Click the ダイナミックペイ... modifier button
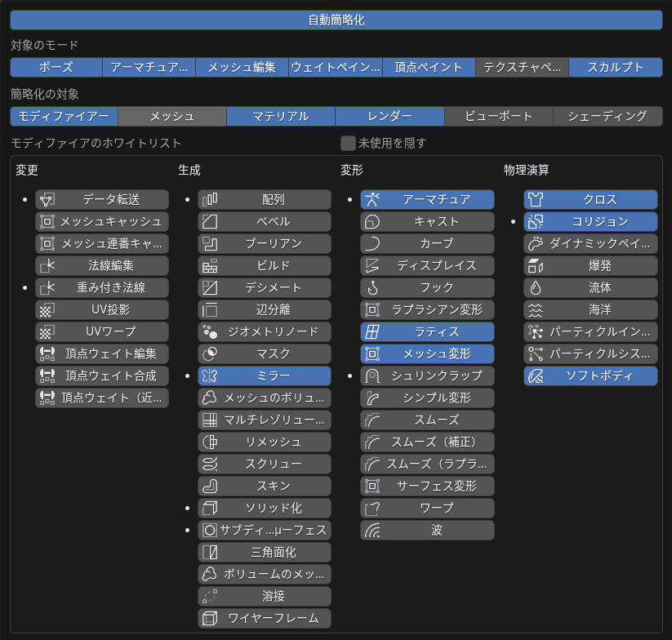 click(x=590, y=244)
